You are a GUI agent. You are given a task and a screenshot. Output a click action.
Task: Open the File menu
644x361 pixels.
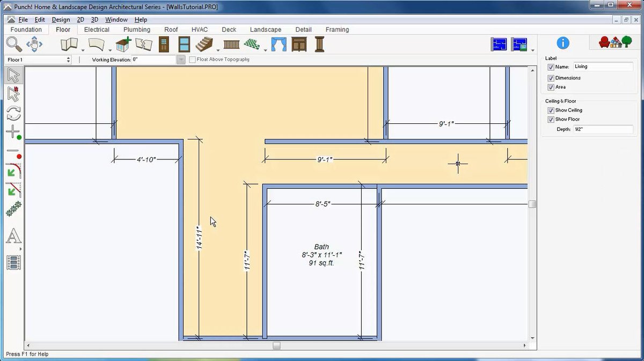pos(23,20)
